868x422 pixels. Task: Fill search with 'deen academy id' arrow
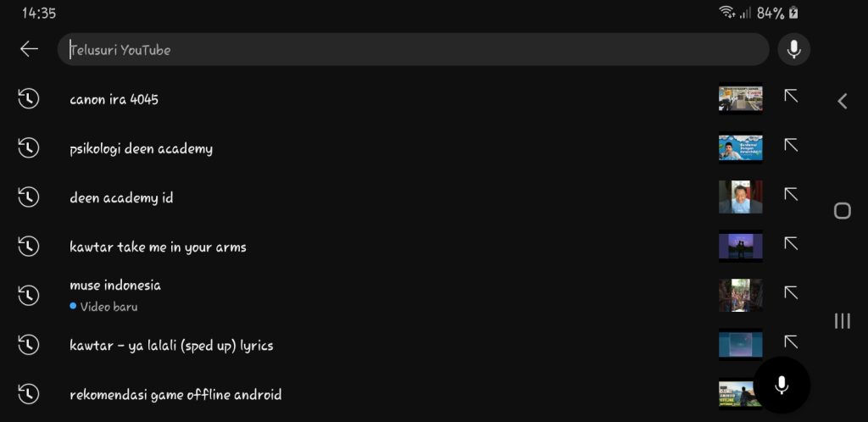coord(791,195)
